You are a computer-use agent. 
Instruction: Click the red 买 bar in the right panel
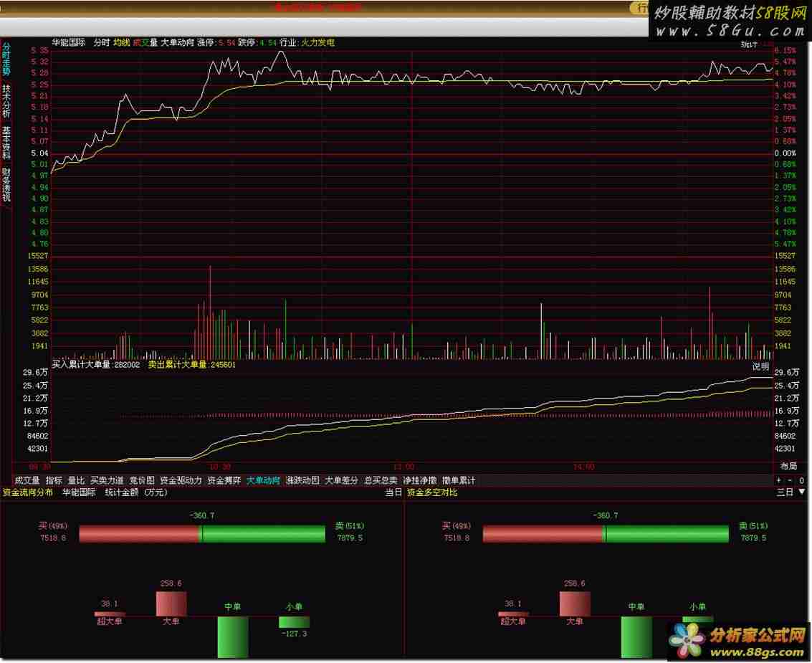tap(543, 534)
